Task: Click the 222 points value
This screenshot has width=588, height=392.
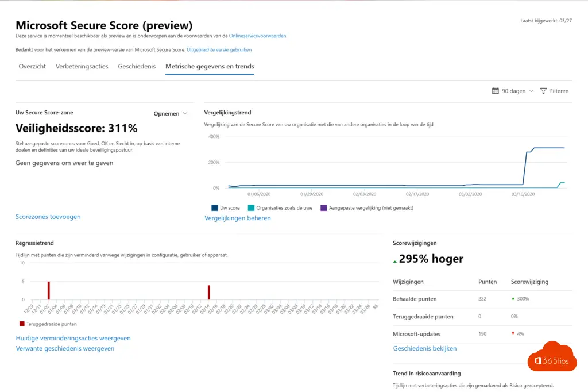Action: coord(482,299)
